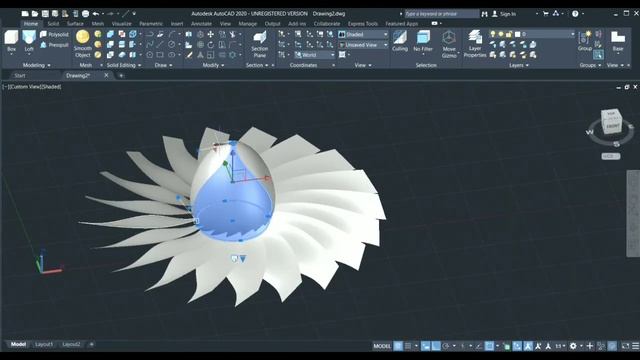Click the Redo arrow

(110, 13)
